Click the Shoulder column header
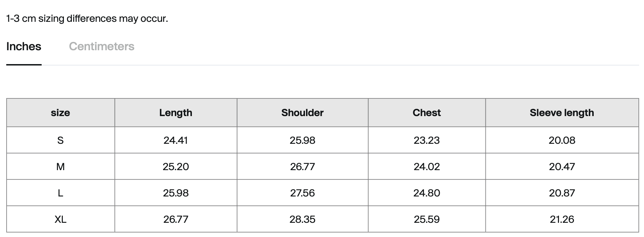This screenshot has height=237, width=644. coord(302,113)
